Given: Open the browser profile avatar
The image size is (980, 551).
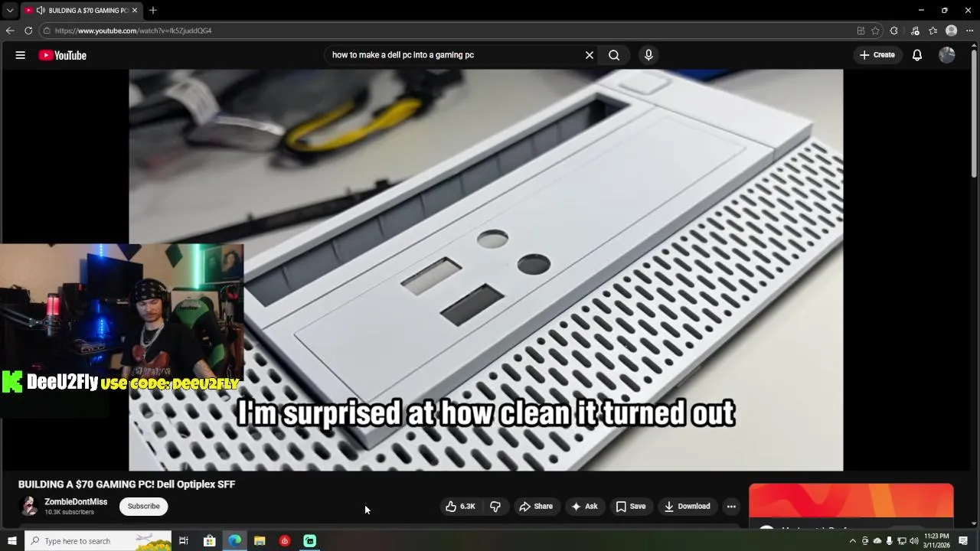Looking at the screenshot, I should click(951, 31).
